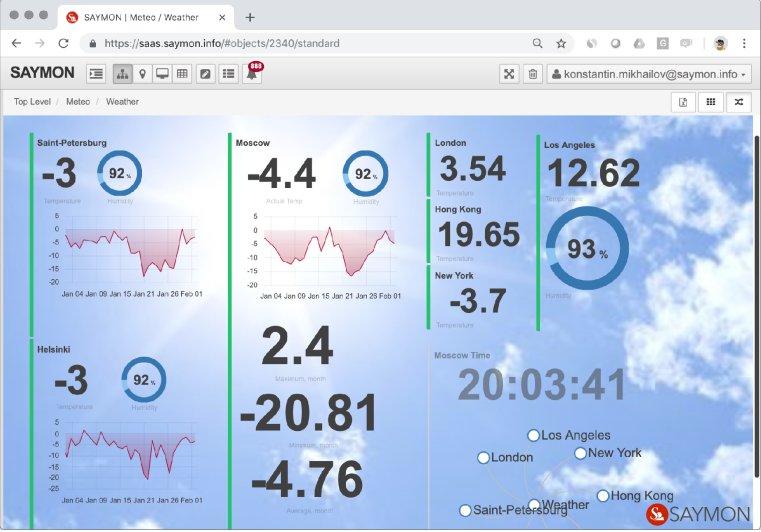Click the Helsinki widget title
This screenshot has width=761, height=532.
53,349
